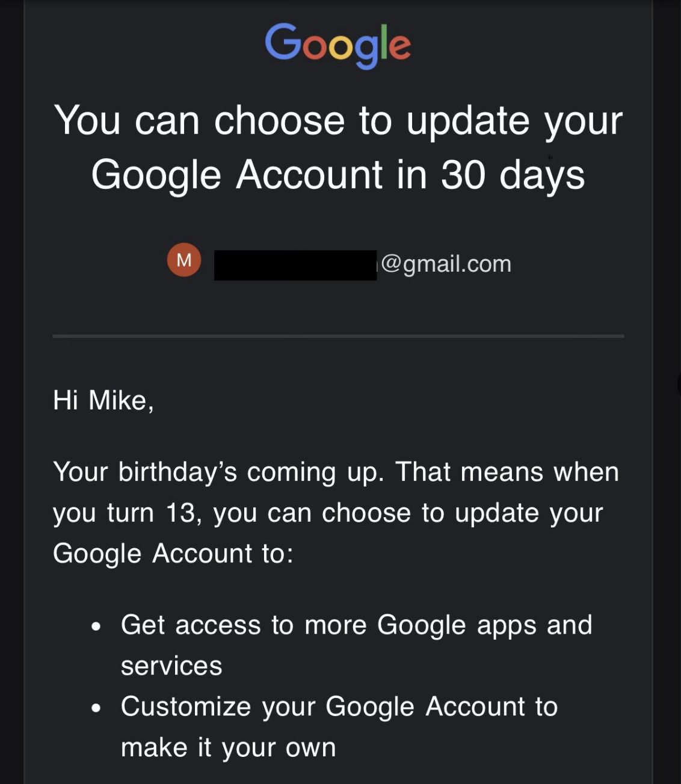Screen dimensions: 681x784
Task: Select "Customize your Google Account to" bullet
Action: (x=339, y=706)
